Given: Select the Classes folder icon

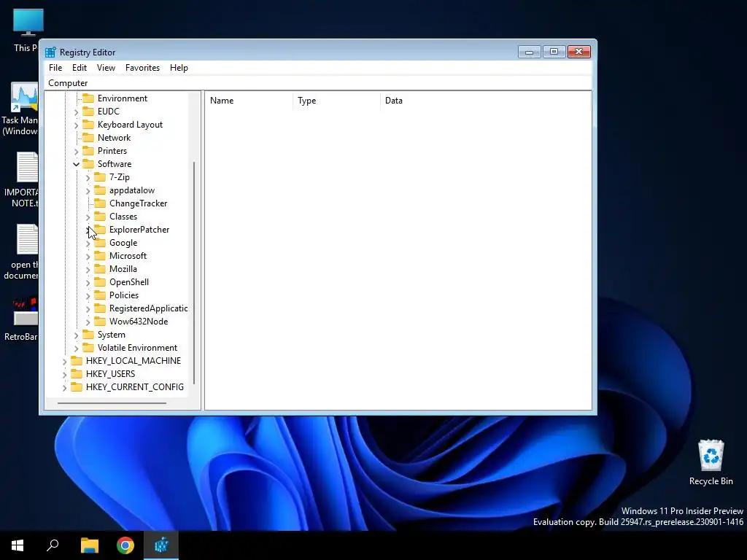Looking at the screenshot, I should click(x=100, y=216).
